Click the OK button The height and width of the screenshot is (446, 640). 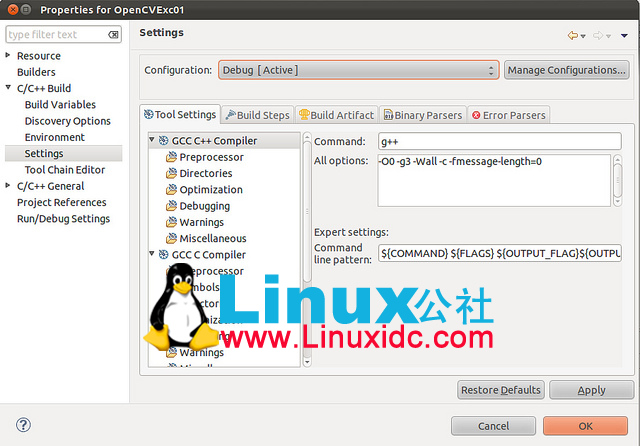(585, 426)
